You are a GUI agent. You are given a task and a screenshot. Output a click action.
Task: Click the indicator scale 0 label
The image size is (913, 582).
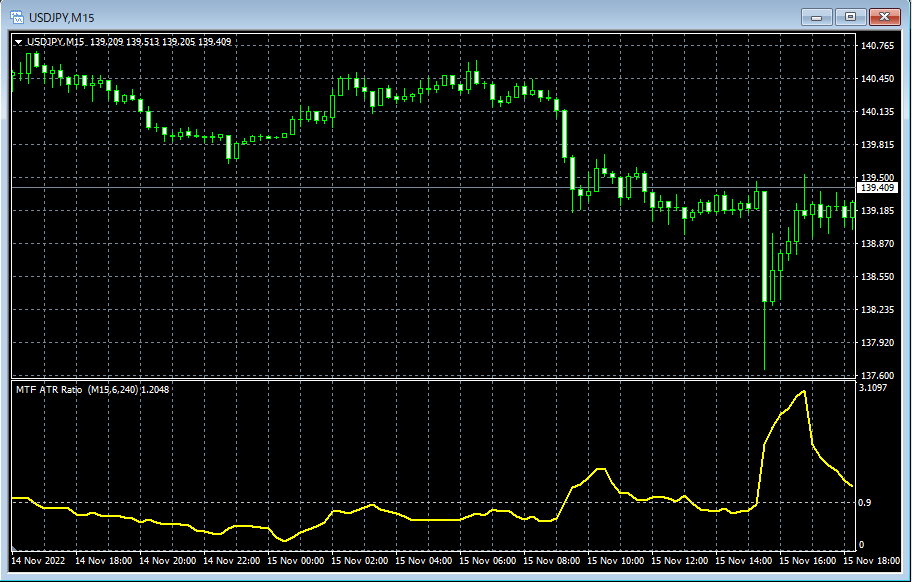click(x=862, y=545)
